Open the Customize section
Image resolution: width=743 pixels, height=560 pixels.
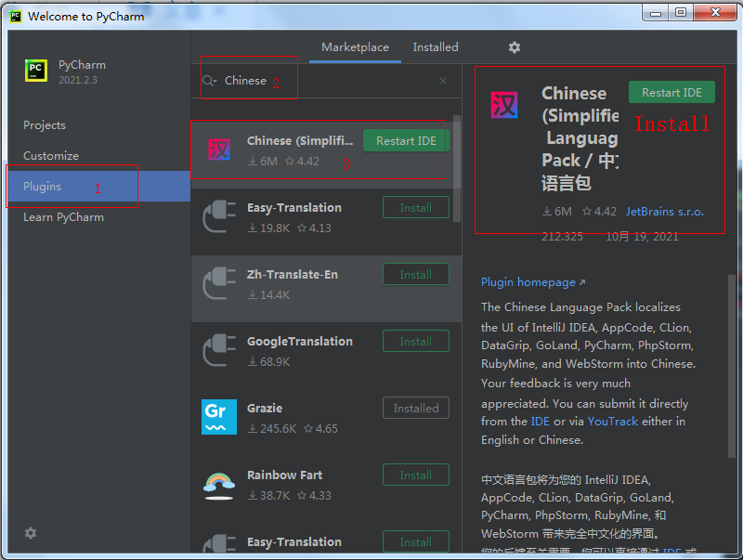tap(51, 156)
